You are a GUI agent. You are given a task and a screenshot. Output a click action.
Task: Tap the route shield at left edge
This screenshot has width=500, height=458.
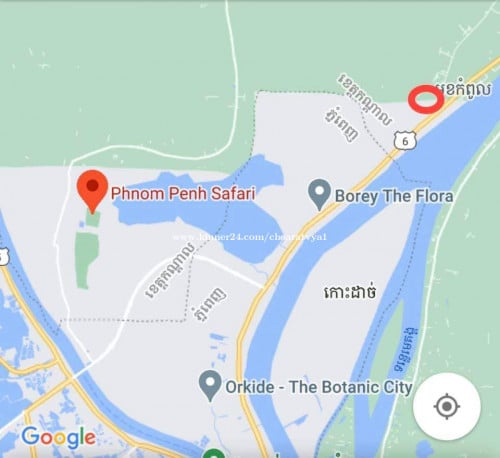(x=4, y=257)
